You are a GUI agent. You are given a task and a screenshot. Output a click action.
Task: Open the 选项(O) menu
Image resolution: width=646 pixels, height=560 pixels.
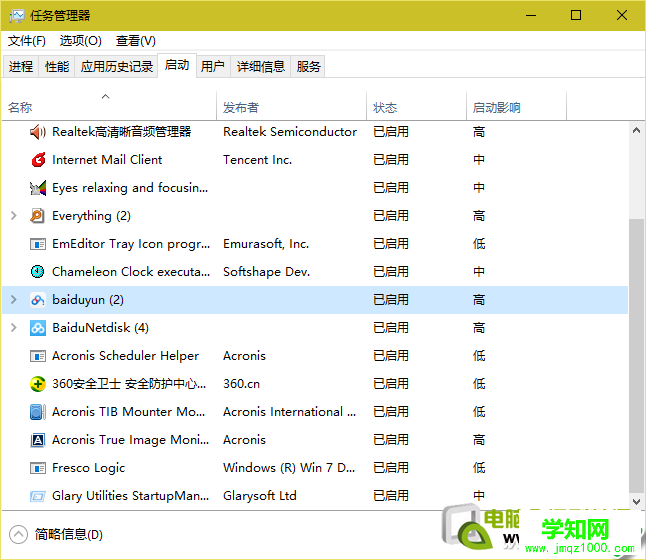[x=80, y=41]
